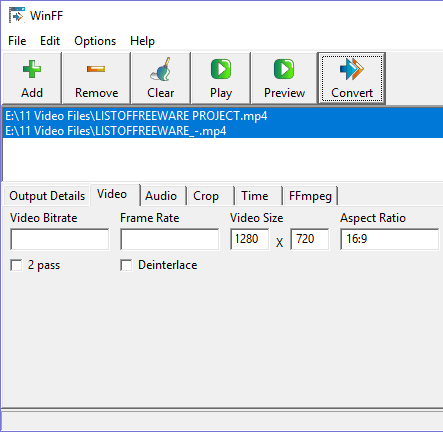The width and height of the screenshot is (443, 432).
Task: Switch to the Audio tab
Action: click(x=161, y=196)
